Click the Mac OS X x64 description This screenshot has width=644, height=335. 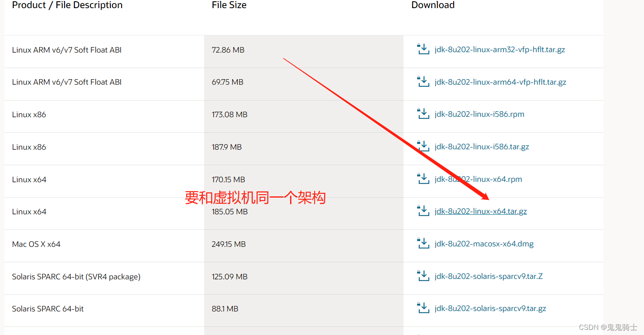click(x=36, y=244)
